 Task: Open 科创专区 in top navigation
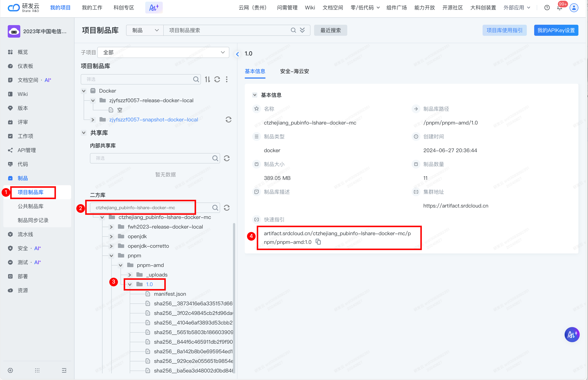124,8
